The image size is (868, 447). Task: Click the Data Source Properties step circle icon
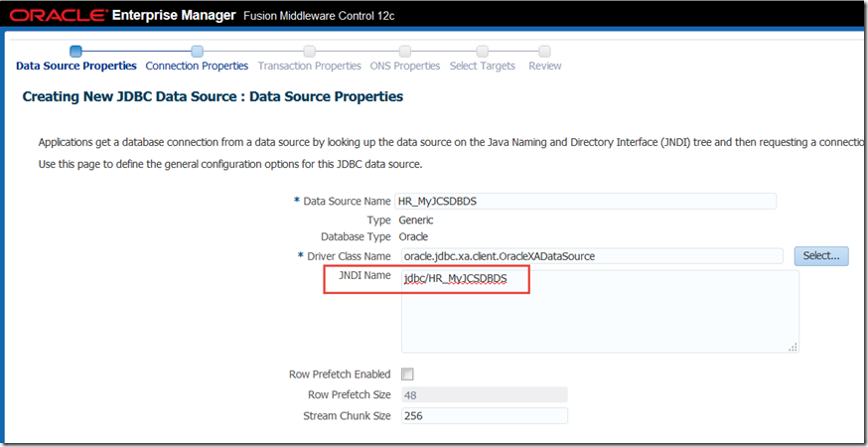coord(75,51)
